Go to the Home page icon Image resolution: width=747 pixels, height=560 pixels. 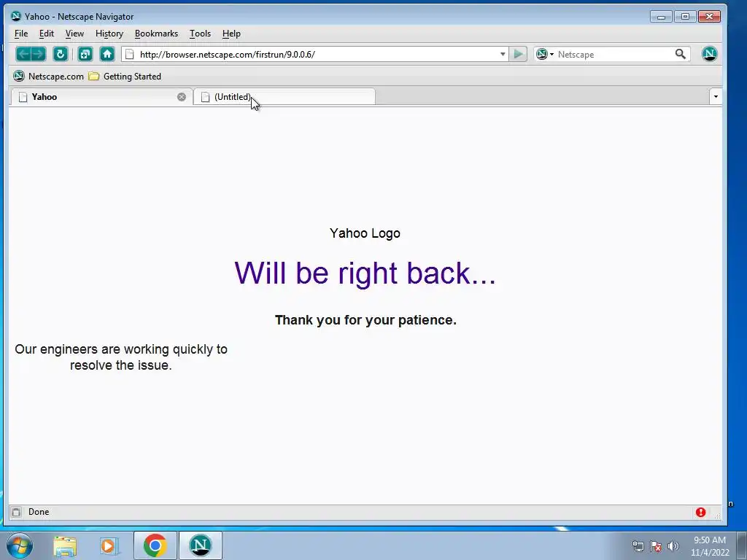[x=107, y=54]
